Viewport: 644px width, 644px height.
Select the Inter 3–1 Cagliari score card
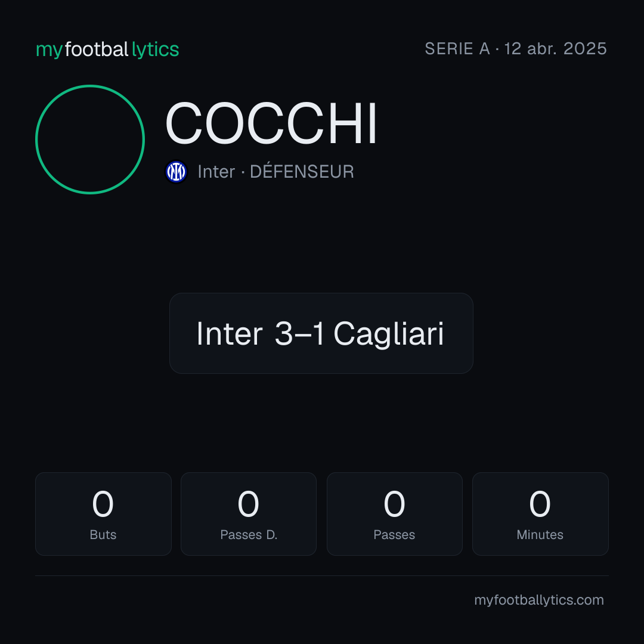[321, 333]
